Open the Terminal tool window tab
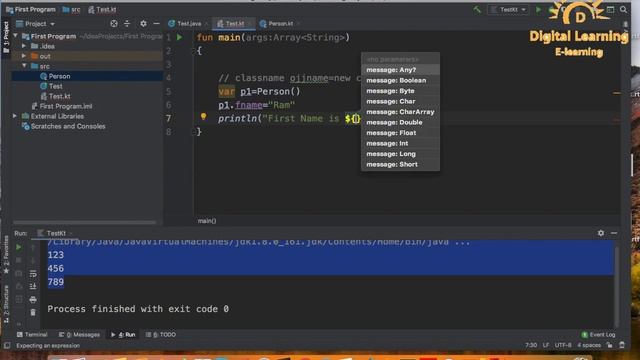640x360 pixels. 32,335
